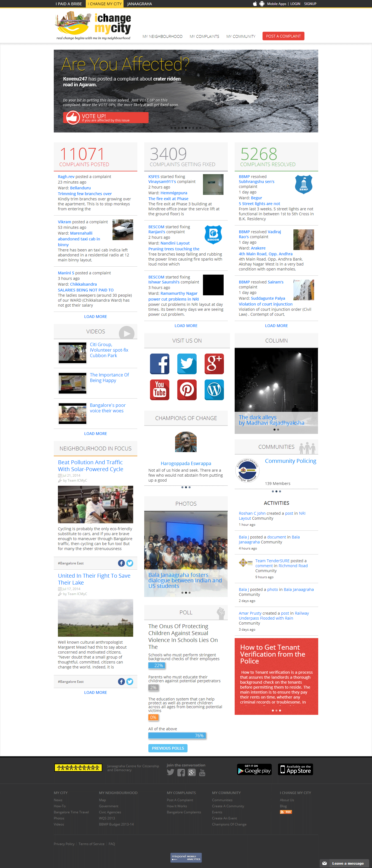Open the YouTube channel icon tile
The height and width of the screenshot is (868, 372).
tap(160, 389)
